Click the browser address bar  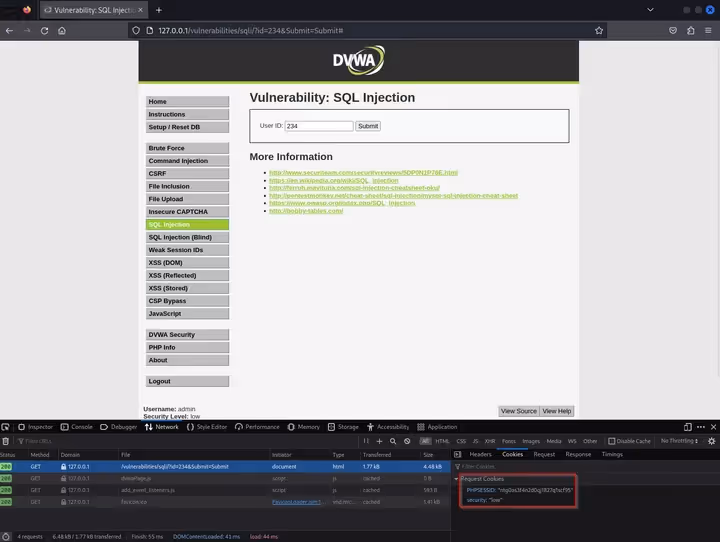[367, 31]
